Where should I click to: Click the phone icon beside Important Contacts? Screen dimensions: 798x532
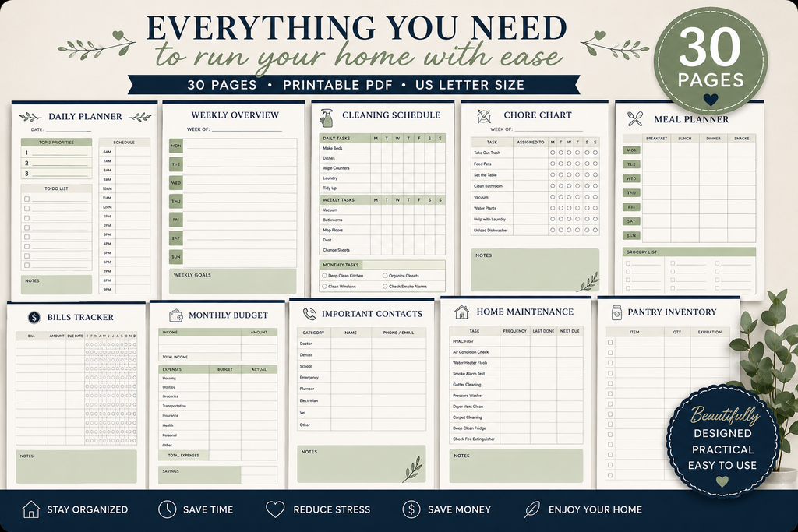coord(309,314)
